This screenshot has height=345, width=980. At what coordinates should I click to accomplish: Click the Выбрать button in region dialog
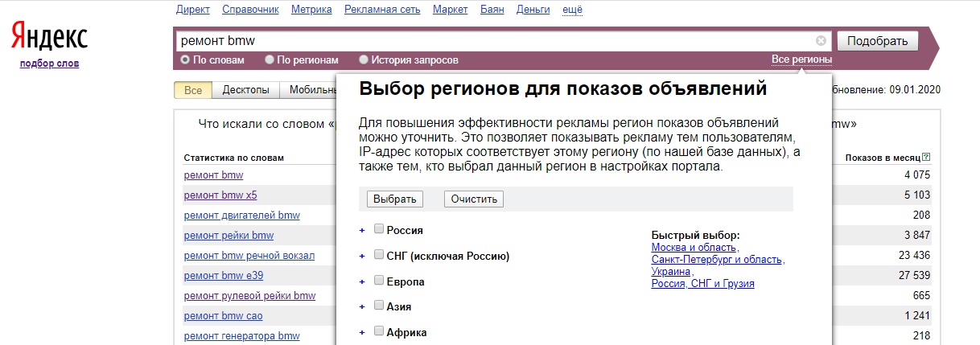[x=394, y=199]
